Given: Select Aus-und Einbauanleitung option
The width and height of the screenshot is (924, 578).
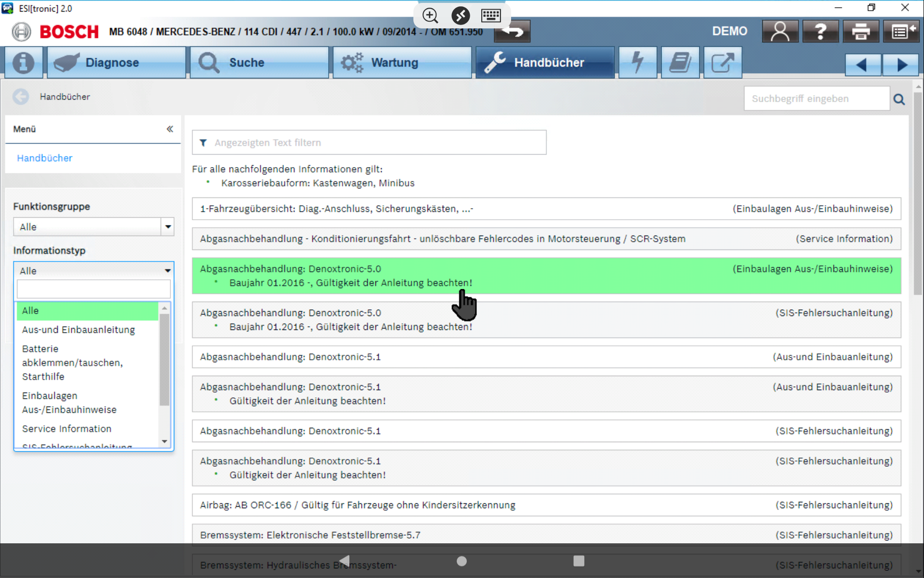Looking at the screenshot, I should click(x=87, y=330).
